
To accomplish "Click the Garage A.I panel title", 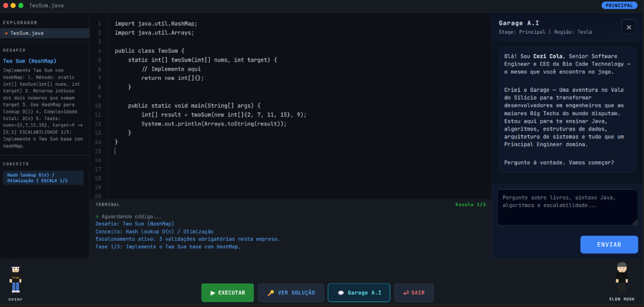I will click(518, 23).
